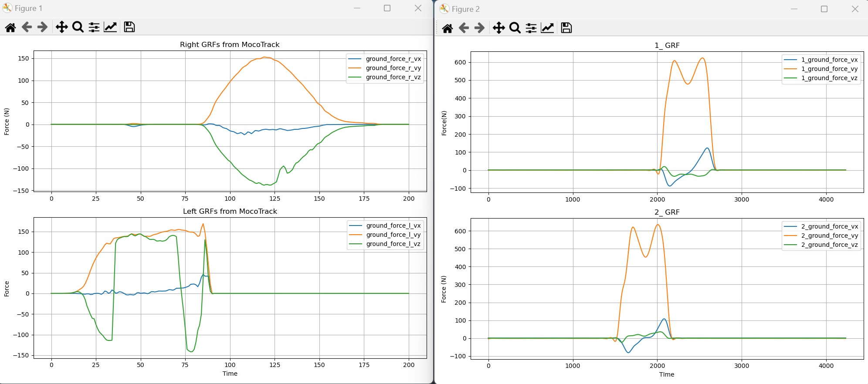Click the 'Time' x-axis label in Figure 2
This screenshot has width=868, height=384.
(667, 374)
